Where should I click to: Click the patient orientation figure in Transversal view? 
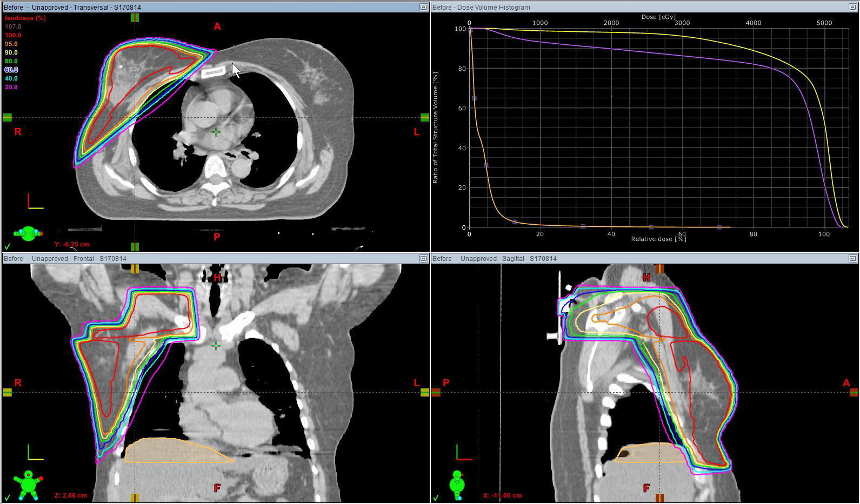coord(28,233)
